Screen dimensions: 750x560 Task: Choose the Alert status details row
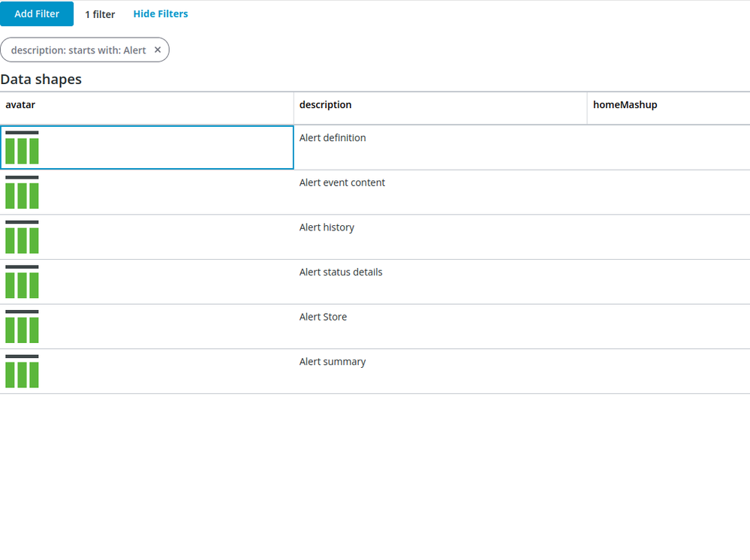point(375,282)
